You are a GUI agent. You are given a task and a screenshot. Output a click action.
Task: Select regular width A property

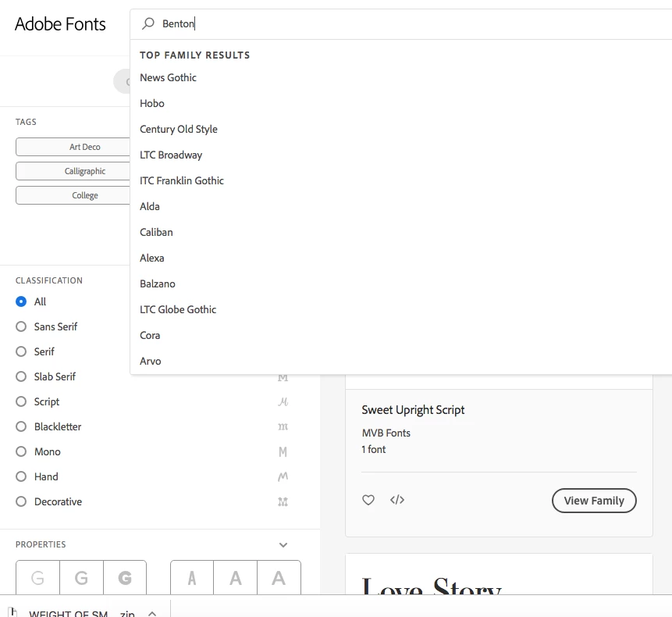(x=235, y=577)
